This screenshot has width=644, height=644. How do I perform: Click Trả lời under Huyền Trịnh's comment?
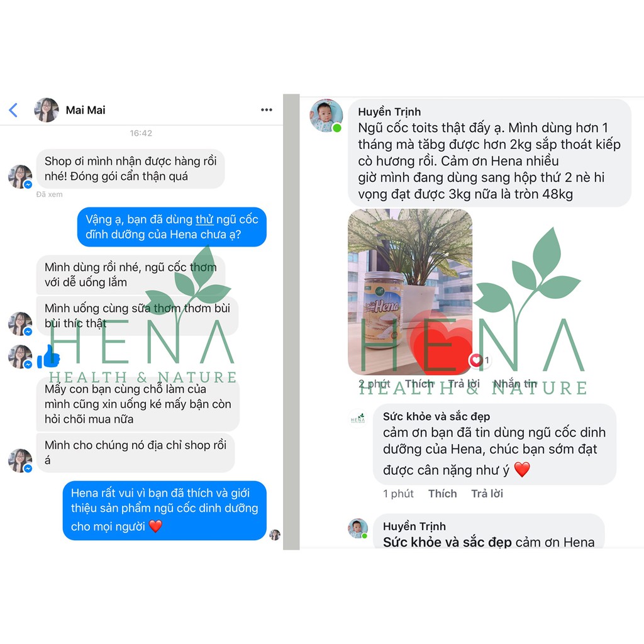point(464,384)
